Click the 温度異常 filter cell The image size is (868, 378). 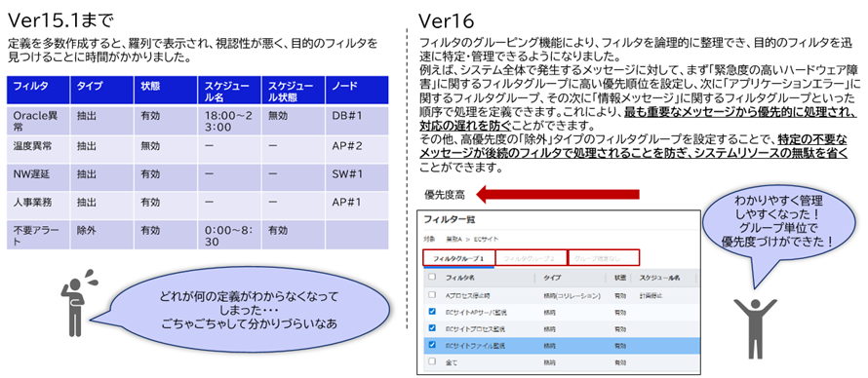click(38, 150)
